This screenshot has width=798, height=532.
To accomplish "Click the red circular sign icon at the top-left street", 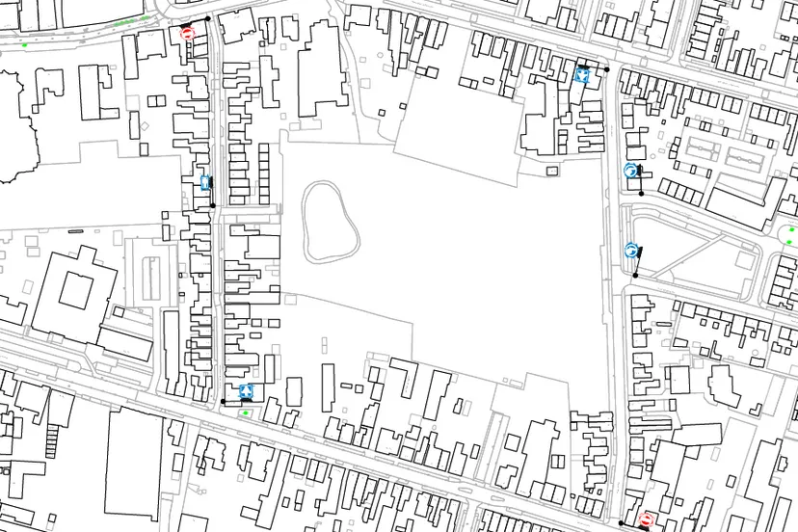I will 188,33.
